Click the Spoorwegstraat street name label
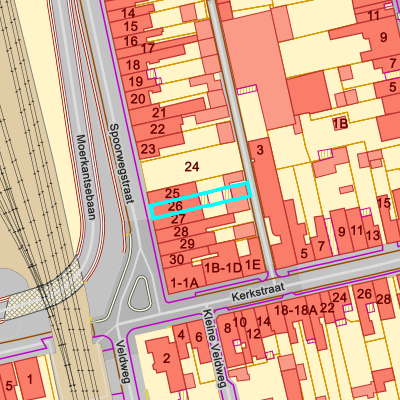 pos(123,163)
